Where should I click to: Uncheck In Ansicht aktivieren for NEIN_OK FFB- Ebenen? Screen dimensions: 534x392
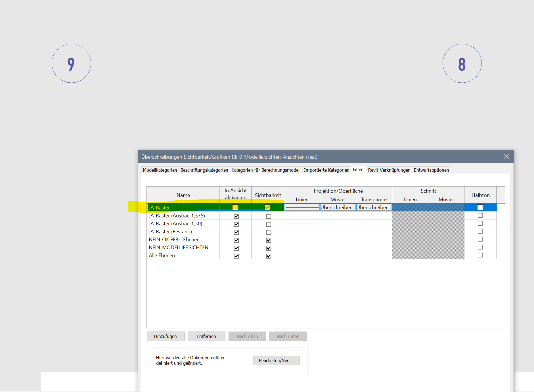point(236,240)
